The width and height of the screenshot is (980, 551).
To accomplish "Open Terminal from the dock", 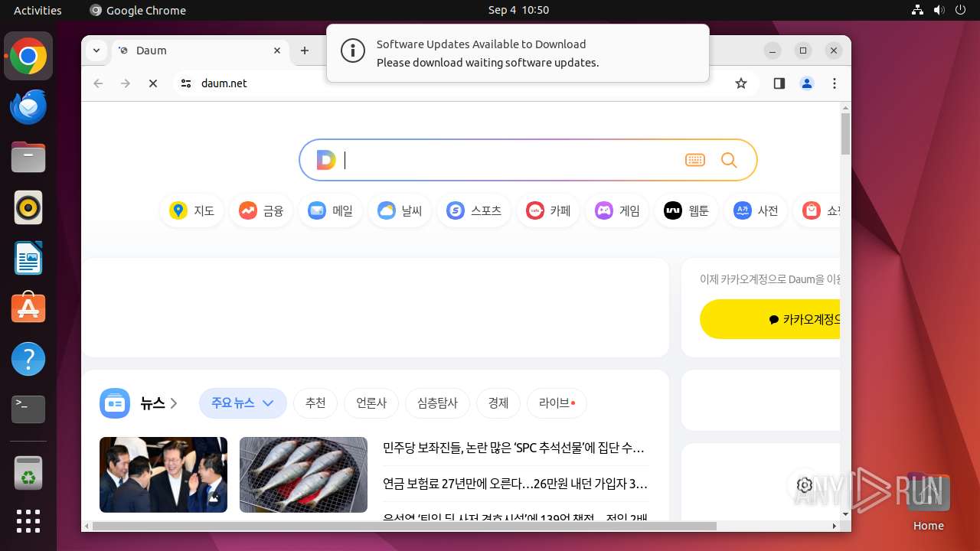I will pyautogui.click(x=28, y=409).
